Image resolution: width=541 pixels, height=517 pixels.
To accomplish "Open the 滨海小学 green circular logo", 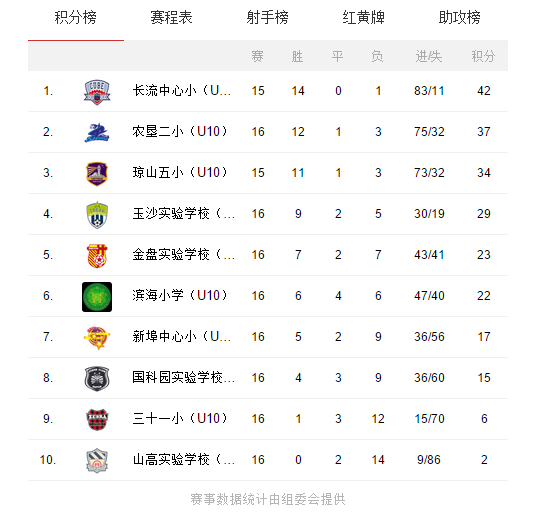I will (x=97, y=297).
